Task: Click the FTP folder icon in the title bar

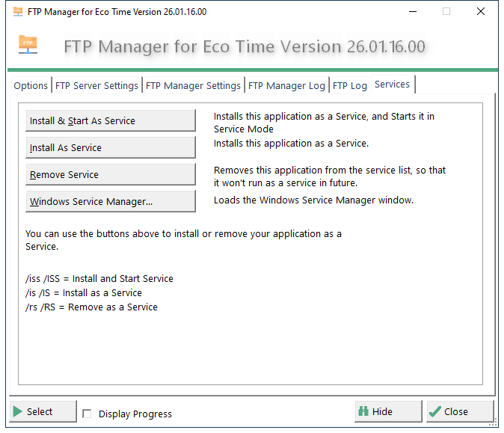Action: click(x=18, y=11)
